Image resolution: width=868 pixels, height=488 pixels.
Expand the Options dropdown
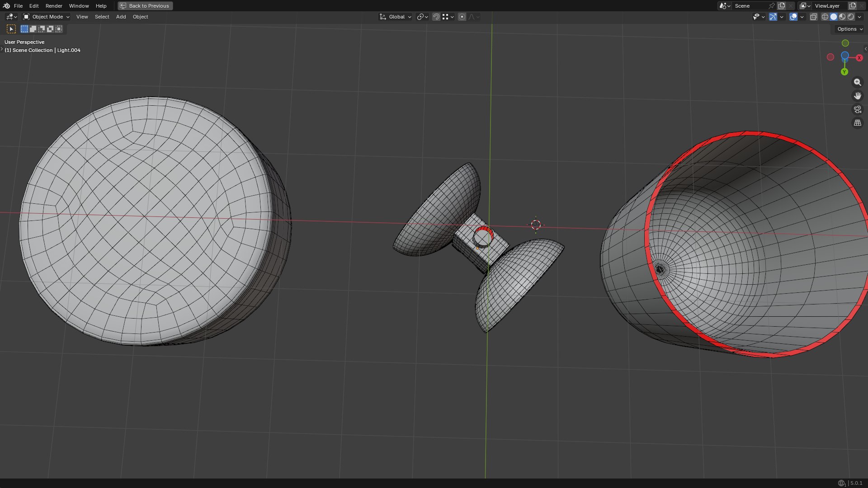tap(849, 29)
